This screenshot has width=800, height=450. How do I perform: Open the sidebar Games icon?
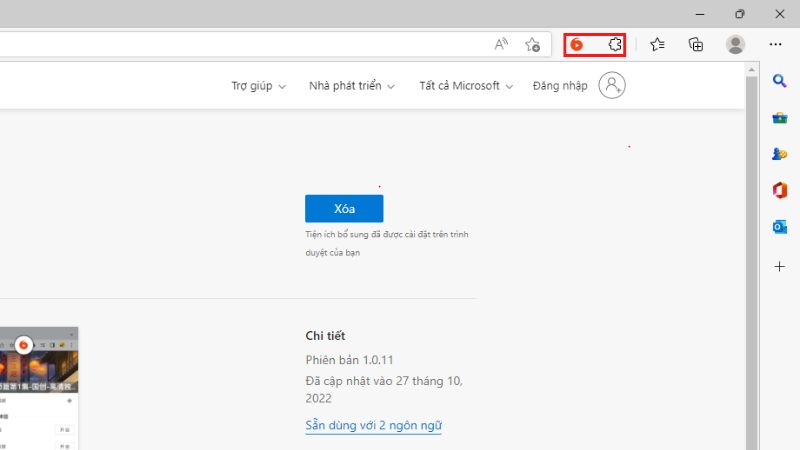(779, 154)
